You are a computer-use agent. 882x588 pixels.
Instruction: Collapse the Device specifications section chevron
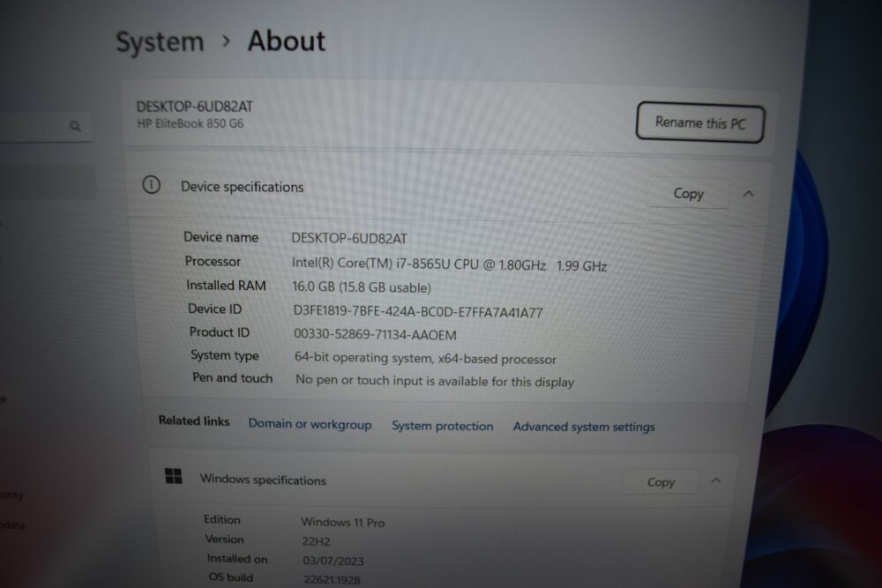(748, 194)
